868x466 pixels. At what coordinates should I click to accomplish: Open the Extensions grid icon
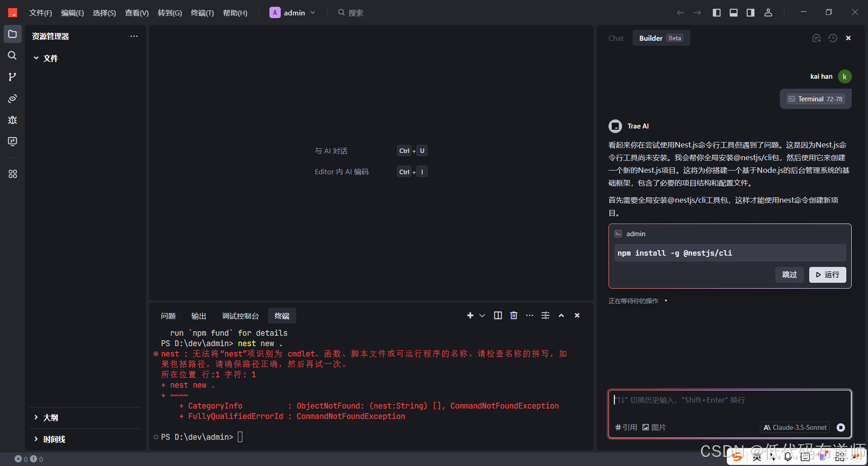point(12,174)
